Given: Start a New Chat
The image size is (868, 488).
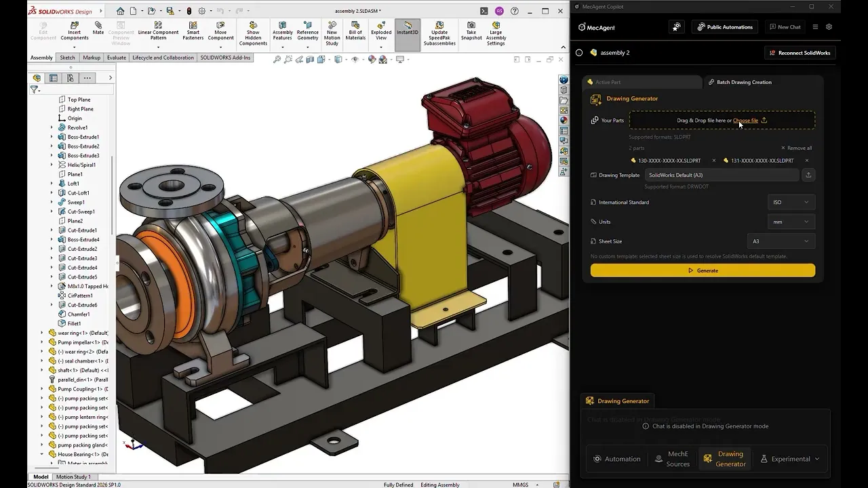Looking at the screenshot, I should coord(785,27).
